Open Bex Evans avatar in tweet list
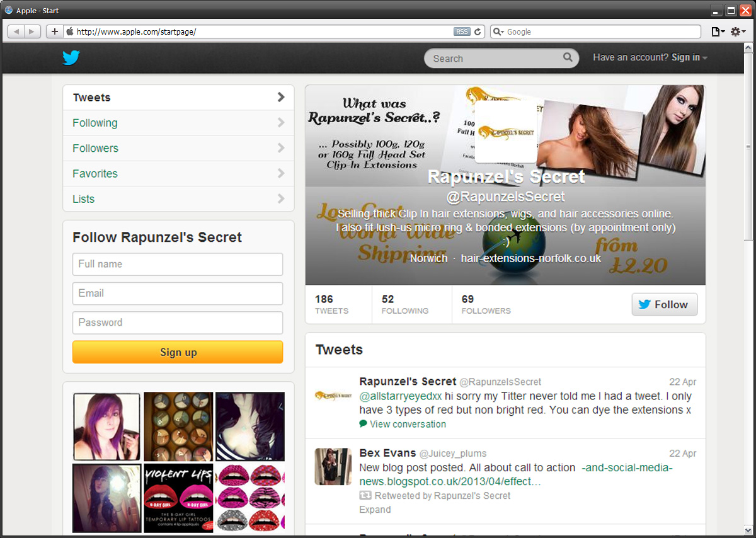Image resolution: width=756 pixels, height=538 pixels. 333,466
